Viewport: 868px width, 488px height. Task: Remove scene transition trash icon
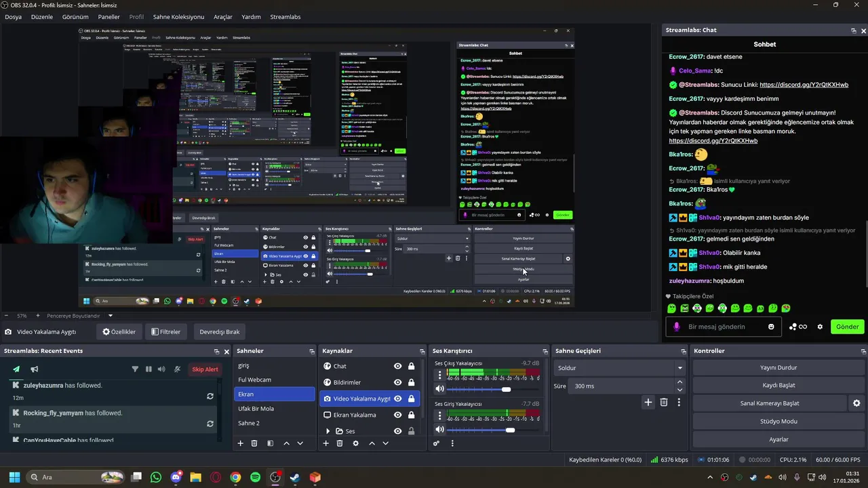(x=664, y=402)
